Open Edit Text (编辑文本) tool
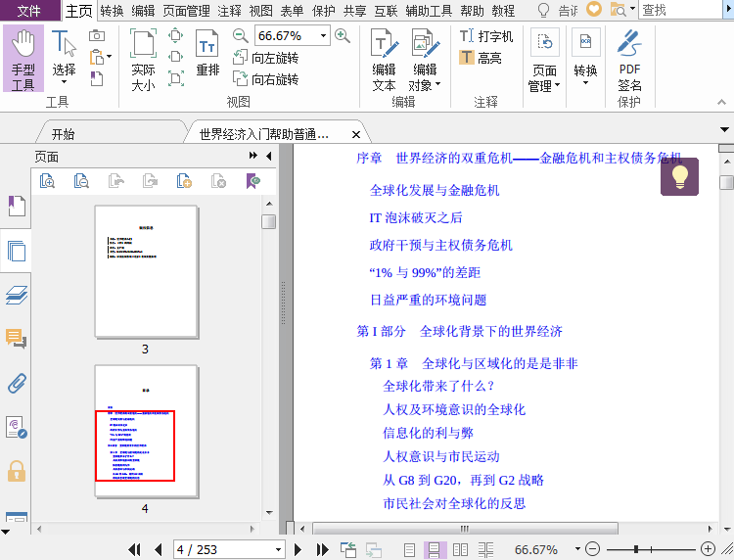The height and width of the screenshot is (560, 734). 385,60
